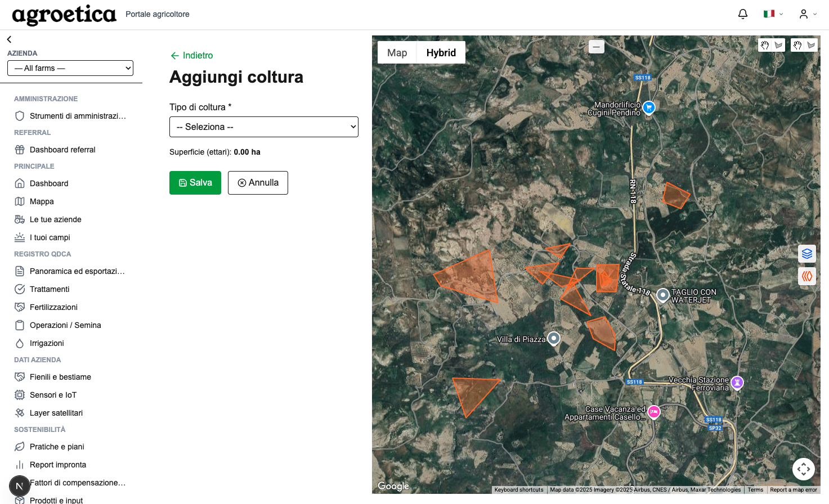Open the language flag dropdown
Image resolution: width=829 pixels, height=504 pixels.
[773, 14]
